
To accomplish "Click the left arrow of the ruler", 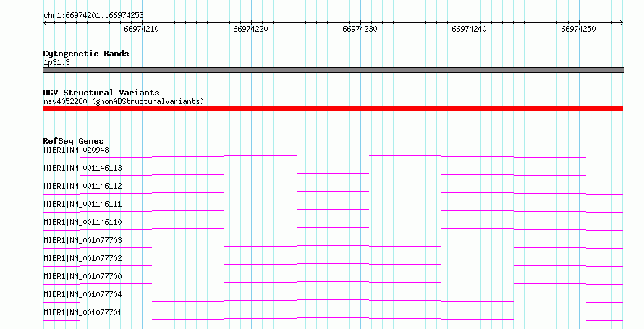I will [45, 23].
